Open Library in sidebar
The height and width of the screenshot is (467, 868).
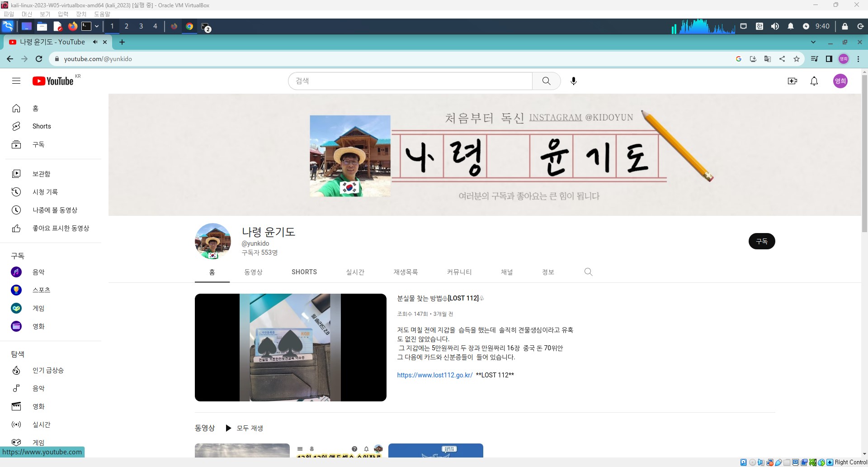[53, 174]
